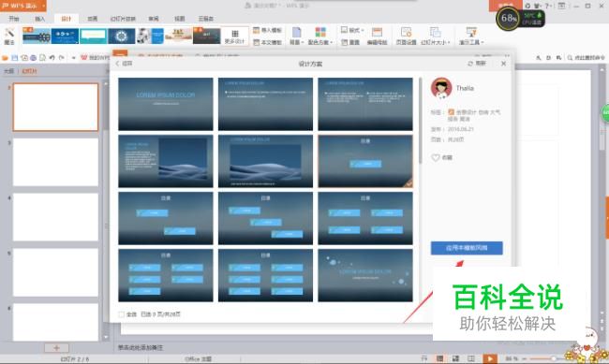Open the layout format dropdown

[x=352, y=30]
